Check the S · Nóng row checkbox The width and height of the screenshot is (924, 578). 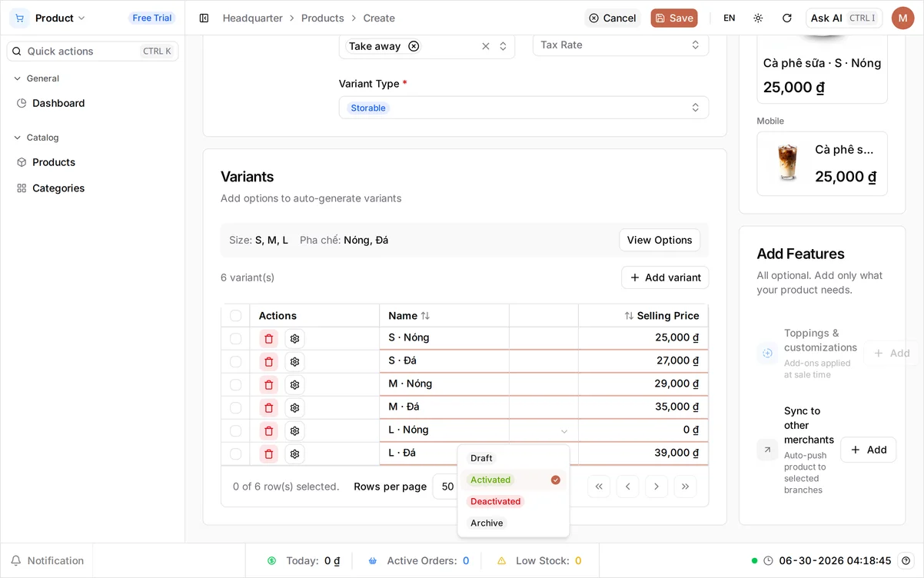click(236, 338)
